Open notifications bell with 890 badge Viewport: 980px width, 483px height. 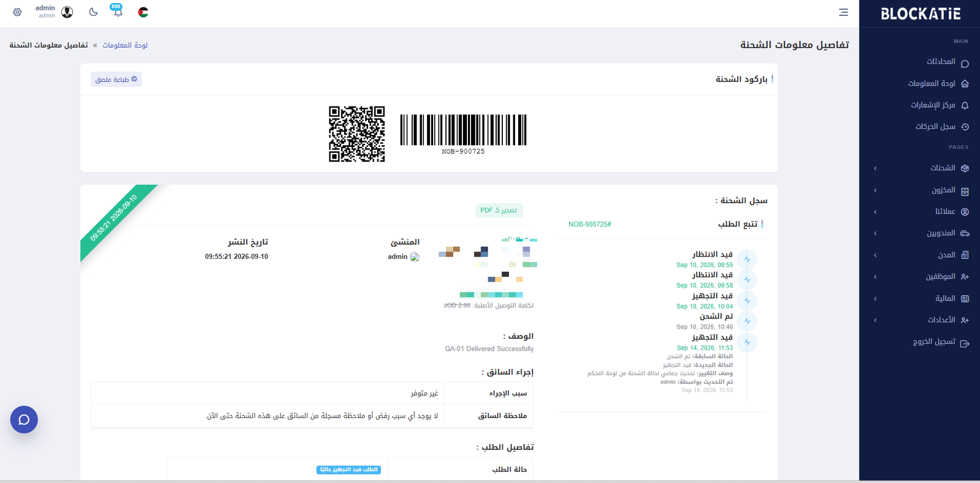pos(117,11)
